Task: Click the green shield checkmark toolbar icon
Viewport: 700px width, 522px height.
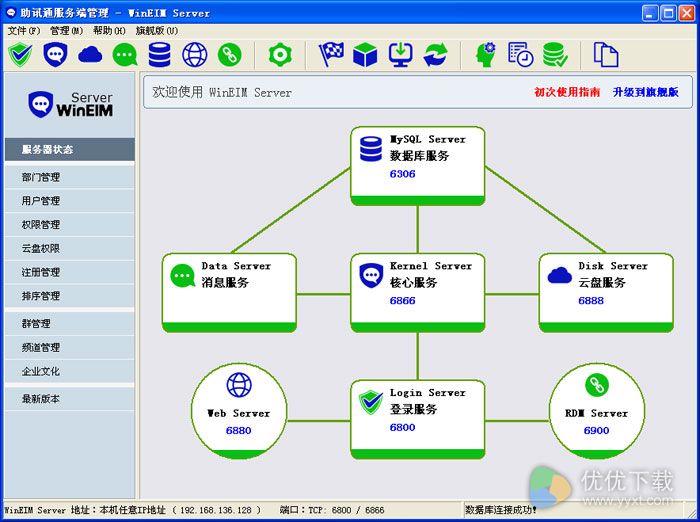Action: click(20, 54)
